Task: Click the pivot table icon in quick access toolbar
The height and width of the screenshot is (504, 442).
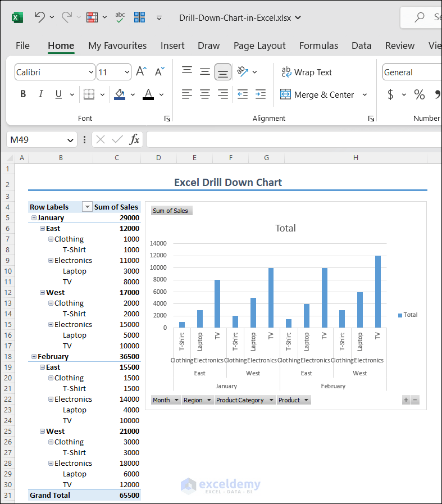Action: tap(92, 17)
